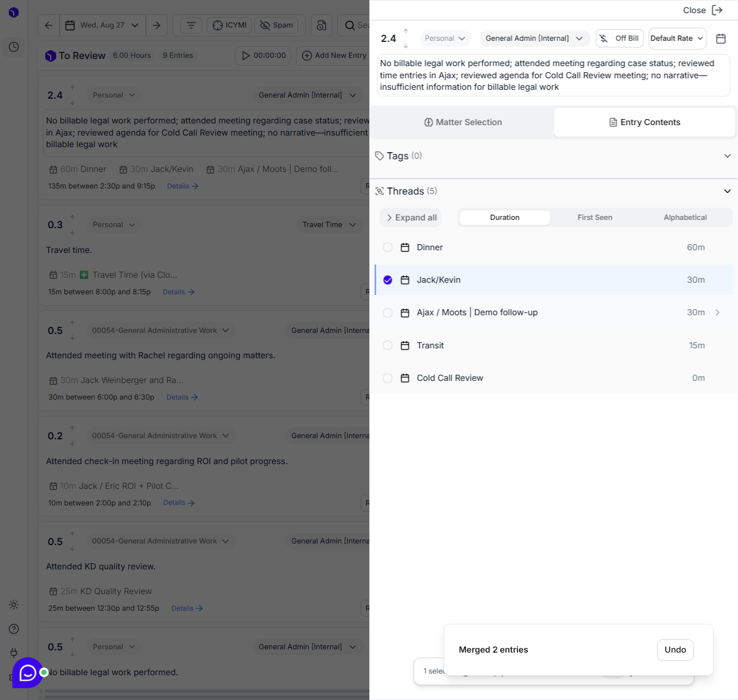Image resolution: width=738 pixels, height=700 pixels.
Task: Open the filter options icon in toolbar
Action: (191, 25)
